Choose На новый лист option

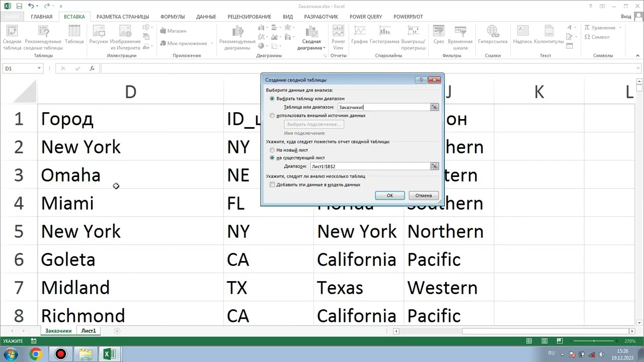272,150
